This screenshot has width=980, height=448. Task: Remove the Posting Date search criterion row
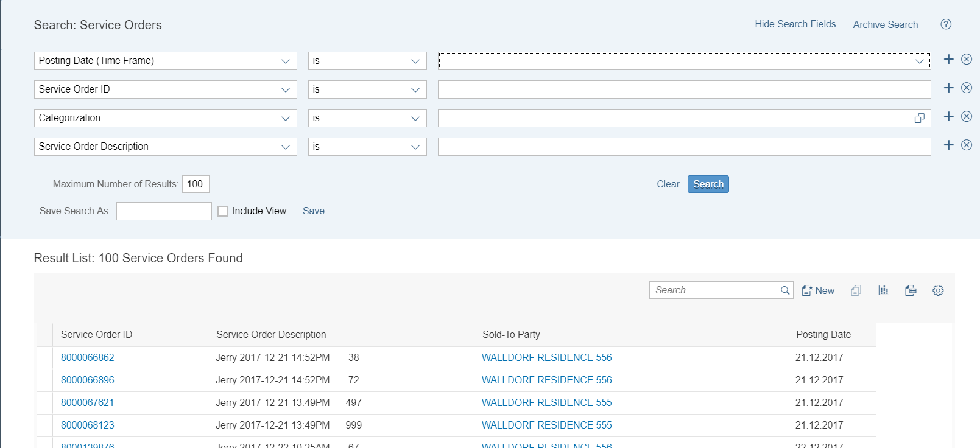(x=967, y=59)
